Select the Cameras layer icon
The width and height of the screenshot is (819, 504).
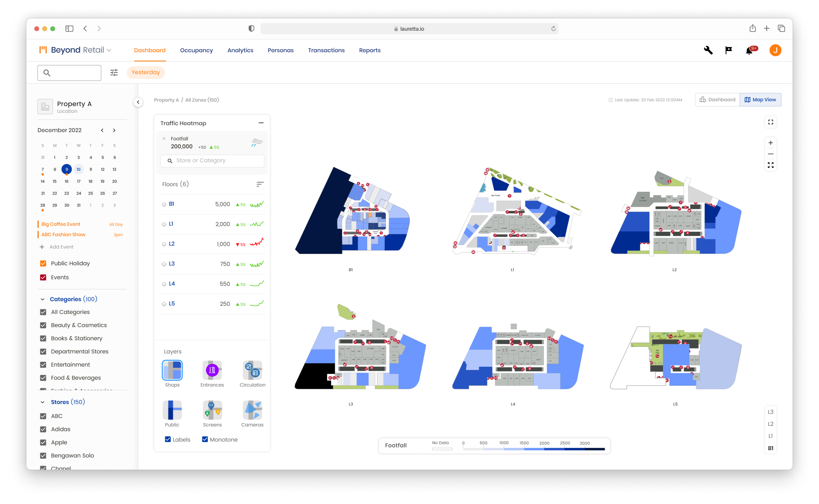click(252, 410)
